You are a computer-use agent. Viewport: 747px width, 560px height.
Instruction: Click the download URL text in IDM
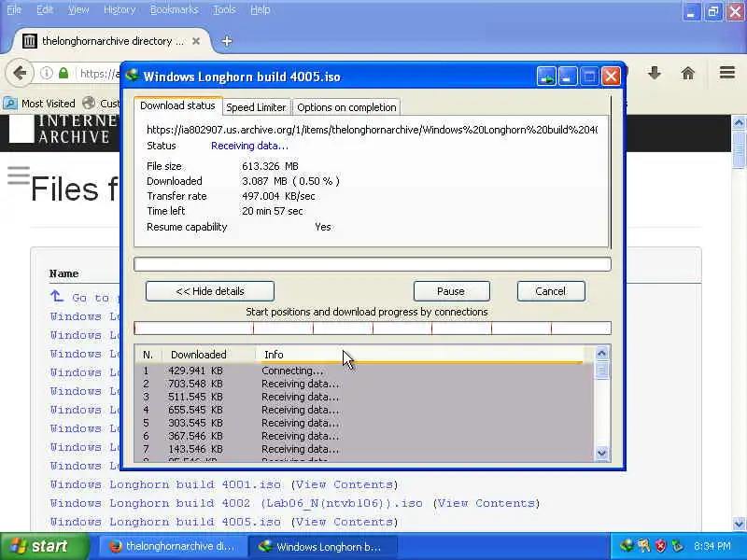coord(372,130)
